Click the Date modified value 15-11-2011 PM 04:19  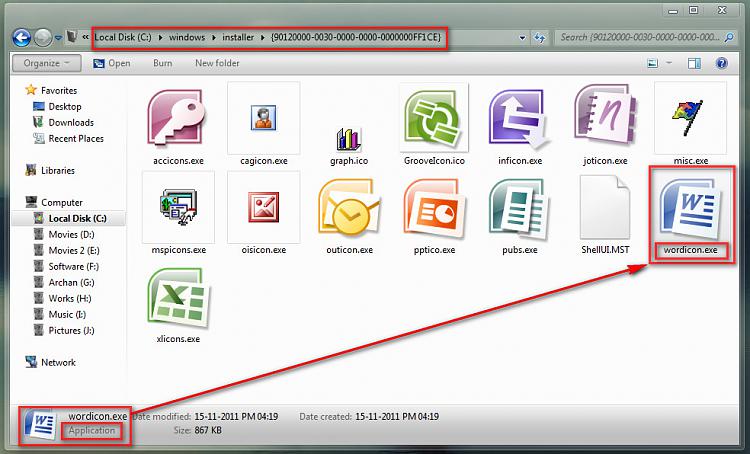236,417
